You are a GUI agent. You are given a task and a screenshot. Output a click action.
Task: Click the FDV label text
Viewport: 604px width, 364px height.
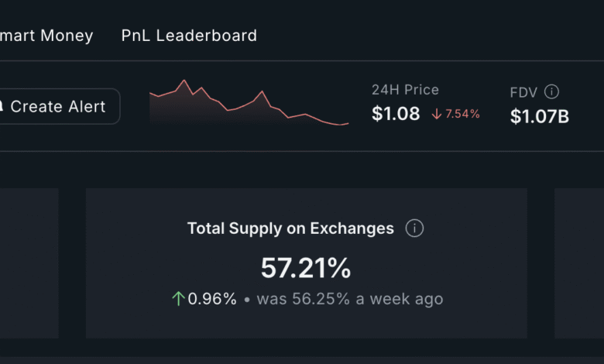[x=523, y=92]
